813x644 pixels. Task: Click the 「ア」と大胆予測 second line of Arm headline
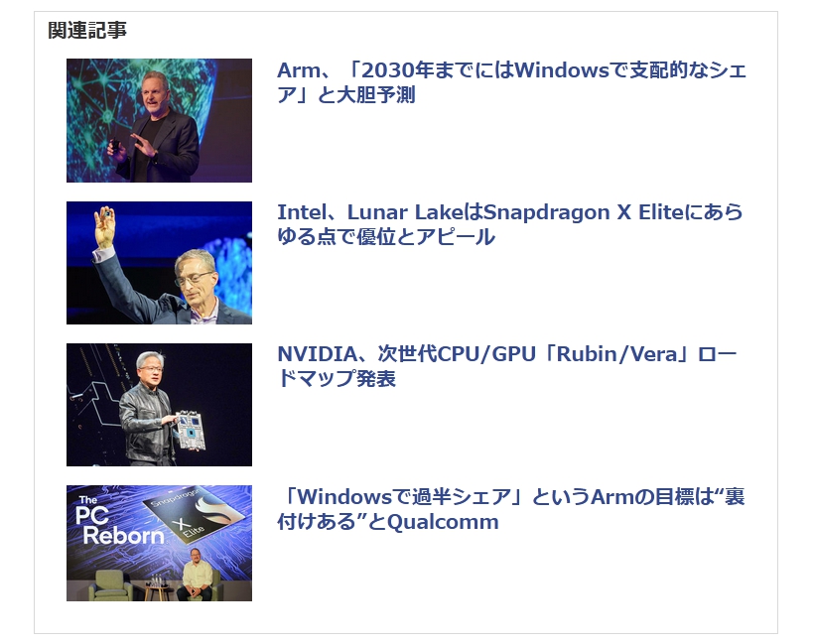click(x=346, y=95)
